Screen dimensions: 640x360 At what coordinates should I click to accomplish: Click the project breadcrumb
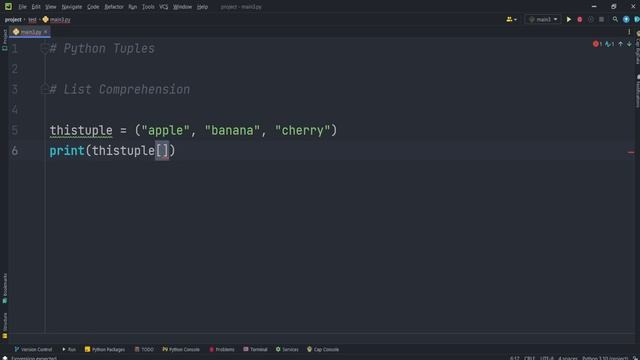click(x=13, y=20)
